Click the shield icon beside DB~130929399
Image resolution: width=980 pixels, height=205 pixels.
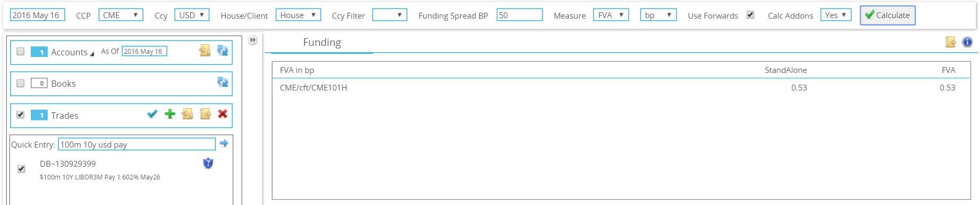click(208, 163)
